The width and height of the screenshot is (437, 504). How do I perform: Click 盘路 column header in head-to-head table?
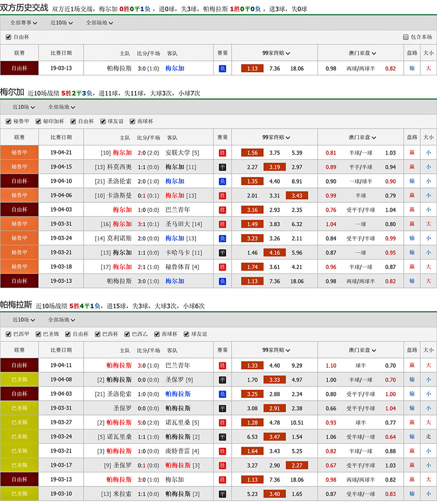412,53
